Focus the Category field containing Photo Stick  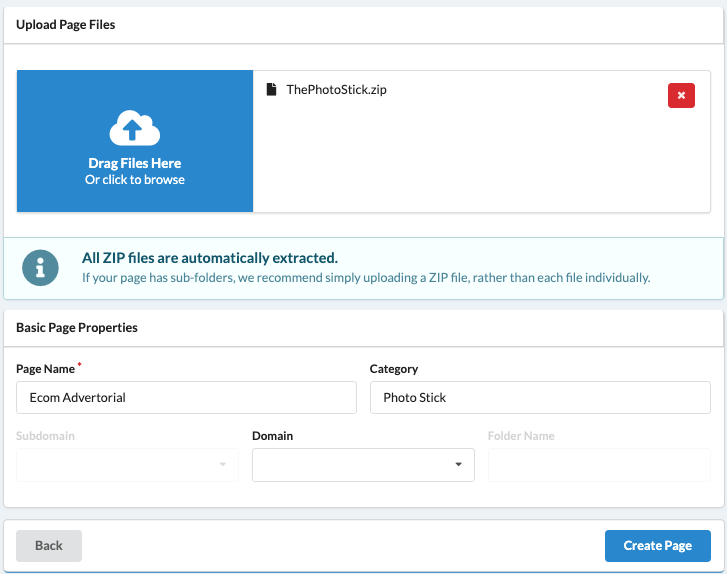[540, 397]
